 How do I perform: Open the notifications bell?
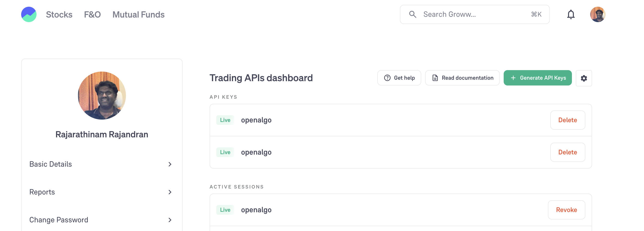point(571,14)
